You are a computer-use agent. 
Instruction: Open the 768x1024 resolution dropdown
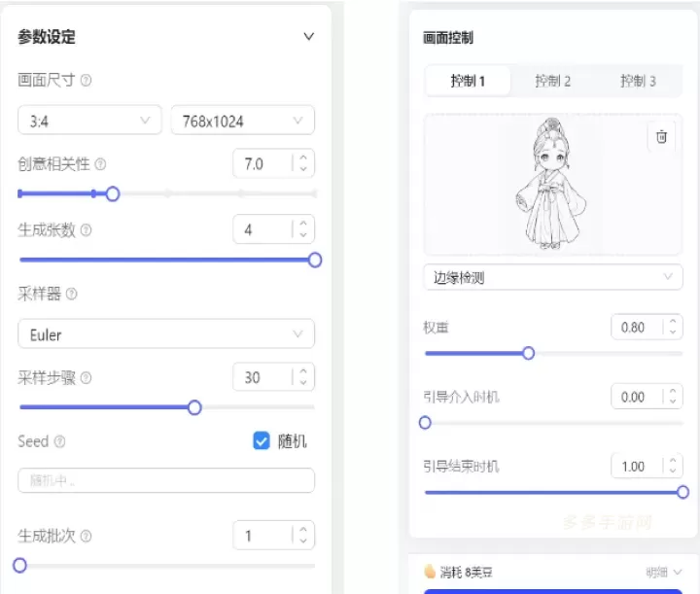pyautogui.click(x=242, y=121)
